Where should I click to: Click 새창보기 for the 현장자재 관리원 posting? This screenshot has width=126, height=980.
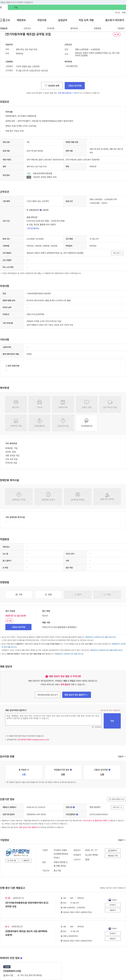click(113, 910)
